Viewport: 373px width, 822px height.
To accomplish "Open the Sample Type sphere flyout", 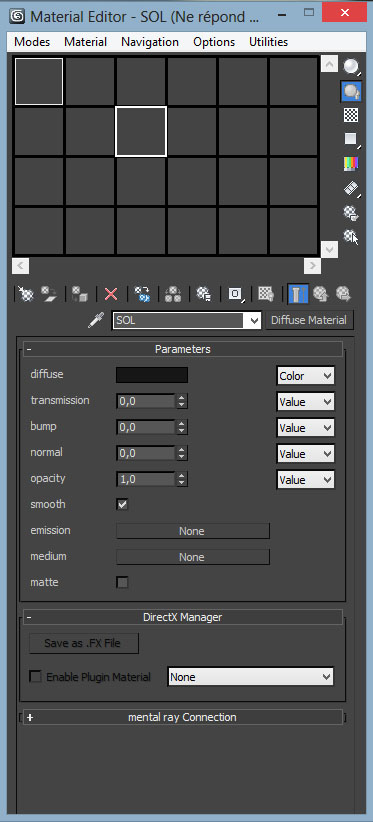I will pos(351,67).
